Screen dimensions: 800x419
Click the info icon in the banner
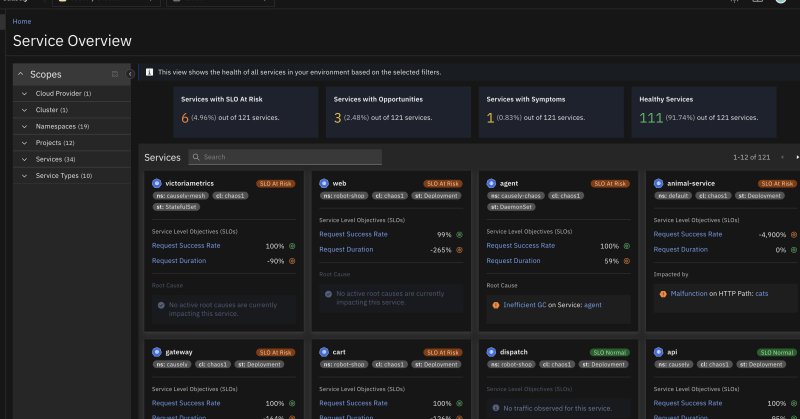point(149,72)
